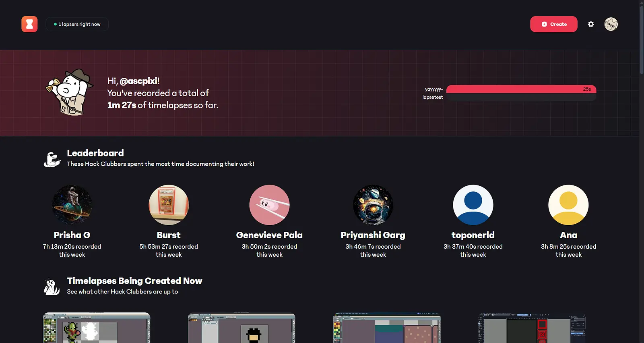Click the red hourglass Lapse logo
The height and width of the screenshot is (343, 644).
pos(29,24)
